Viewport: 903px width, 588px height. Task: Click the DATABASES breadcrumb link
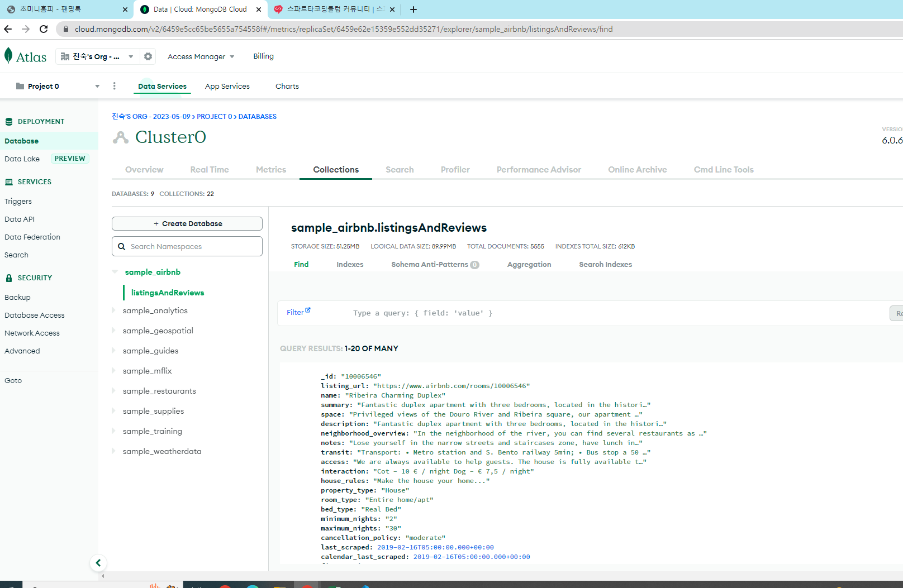(x=258, y=116)
